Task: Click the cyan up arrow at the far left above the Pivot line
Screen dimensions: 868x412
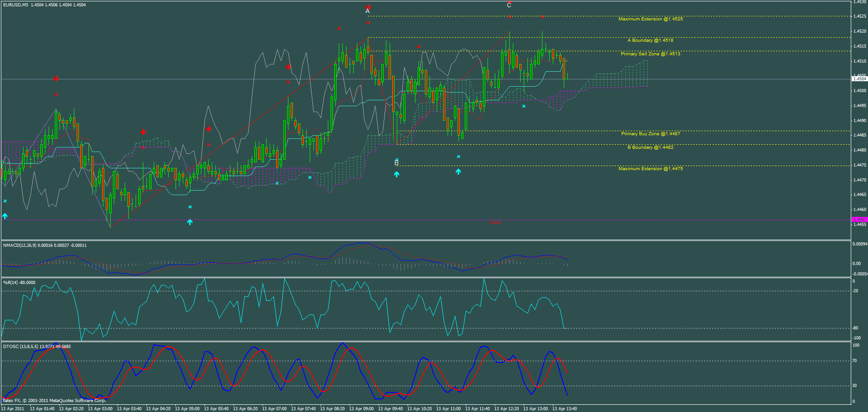Action: tap(5, 215)
